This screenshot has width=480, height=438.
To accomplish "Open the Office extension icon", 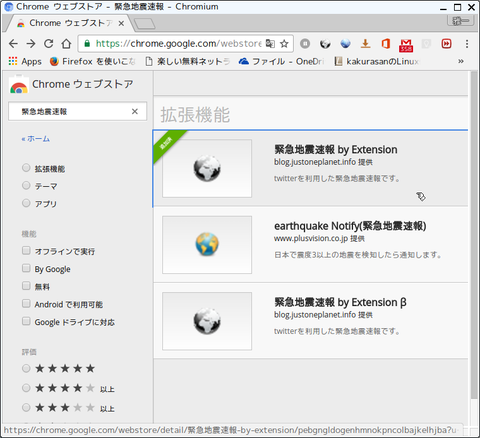I will click(386, 44).
